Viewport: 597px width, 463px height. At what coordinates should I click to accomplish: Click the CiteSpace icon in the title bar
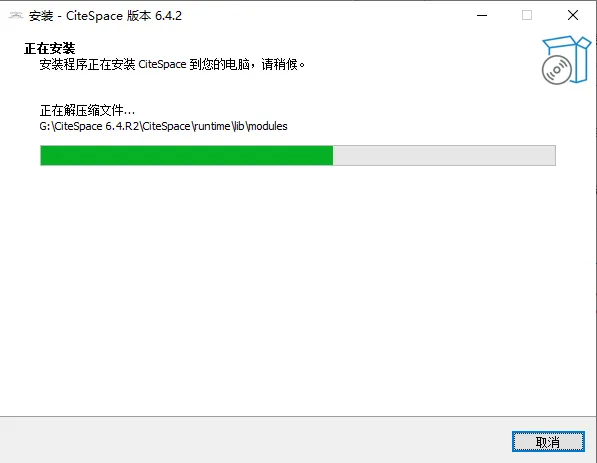[16, 16]
